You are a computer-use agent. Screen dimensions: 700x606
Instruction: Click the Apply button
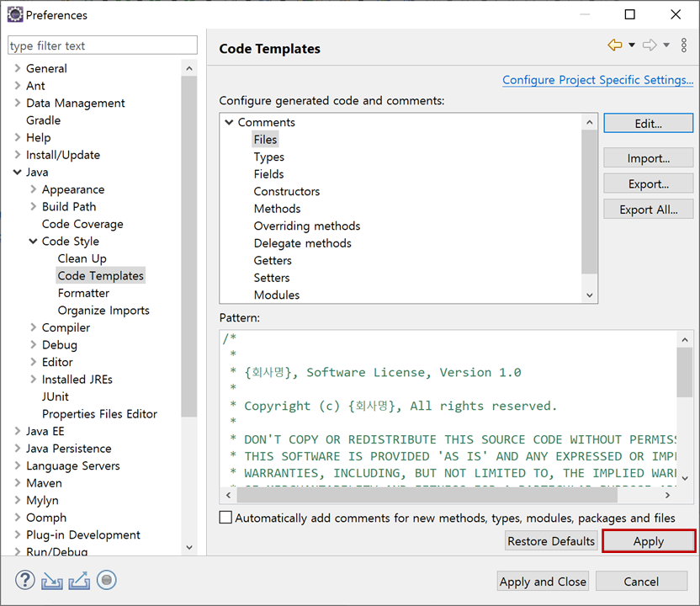pos(648,541)
